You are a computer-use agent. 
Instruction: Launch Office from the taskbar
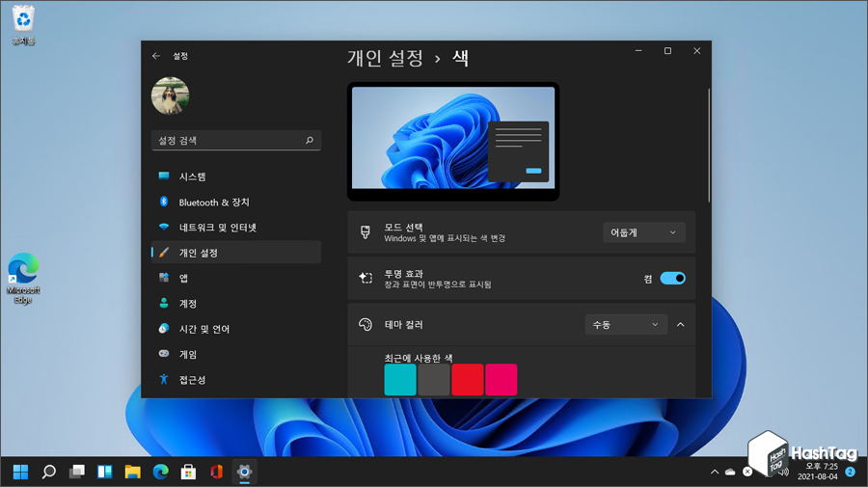click(x=216, y=472)
